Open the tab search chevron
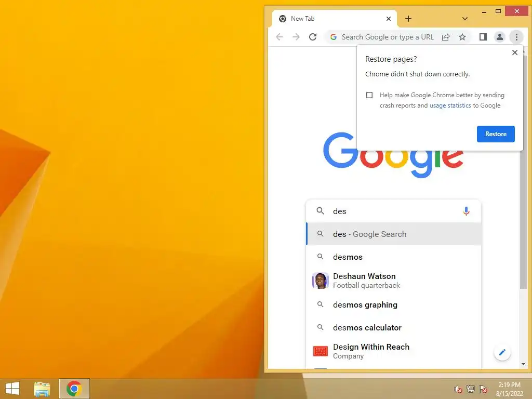The height and width of the screenshot is (399, 532). click(x=465, y=19)
